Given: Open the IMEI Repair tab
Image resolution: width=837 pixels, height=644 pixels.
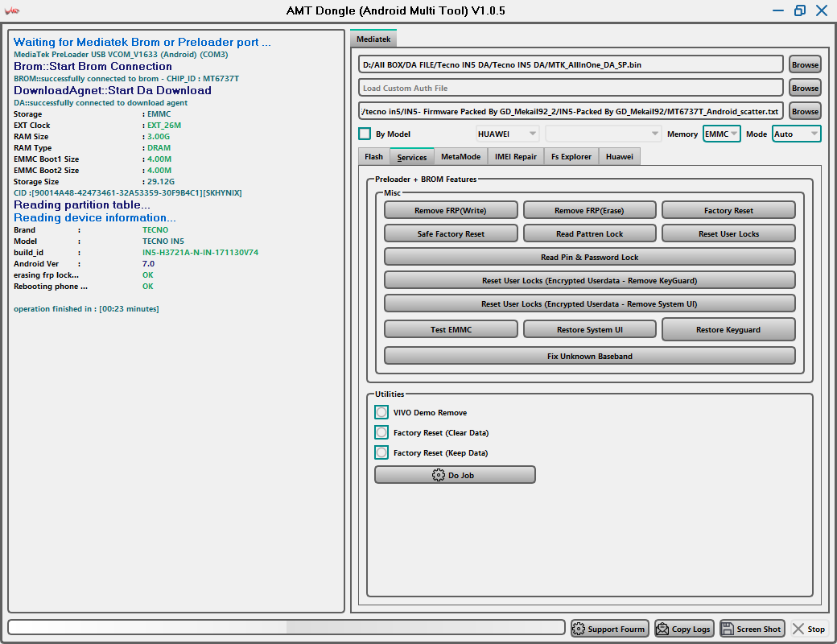Looking at the screenshot, I should [x=515, y=157].
